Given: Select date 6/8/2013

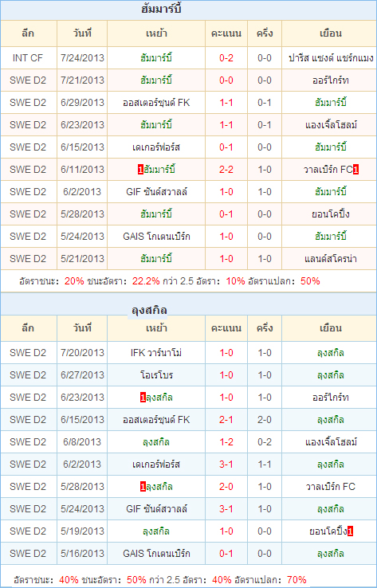Looking at the screenshot, I should (83, 442).
